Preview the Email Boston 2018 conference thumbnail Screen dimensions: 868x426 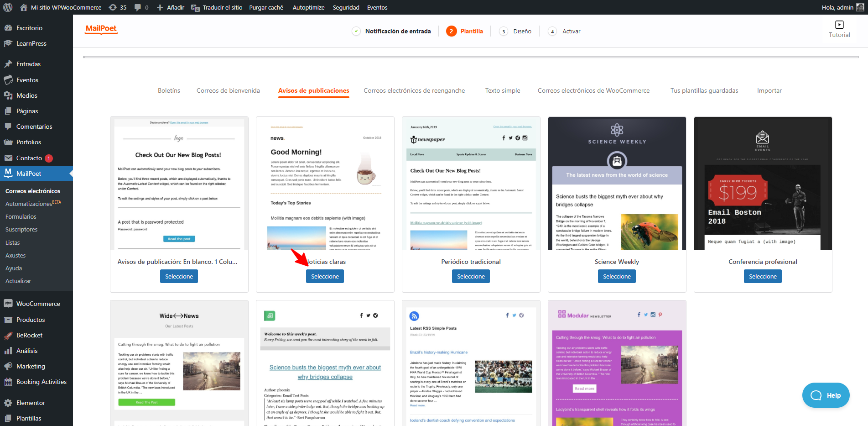(763, 184)
